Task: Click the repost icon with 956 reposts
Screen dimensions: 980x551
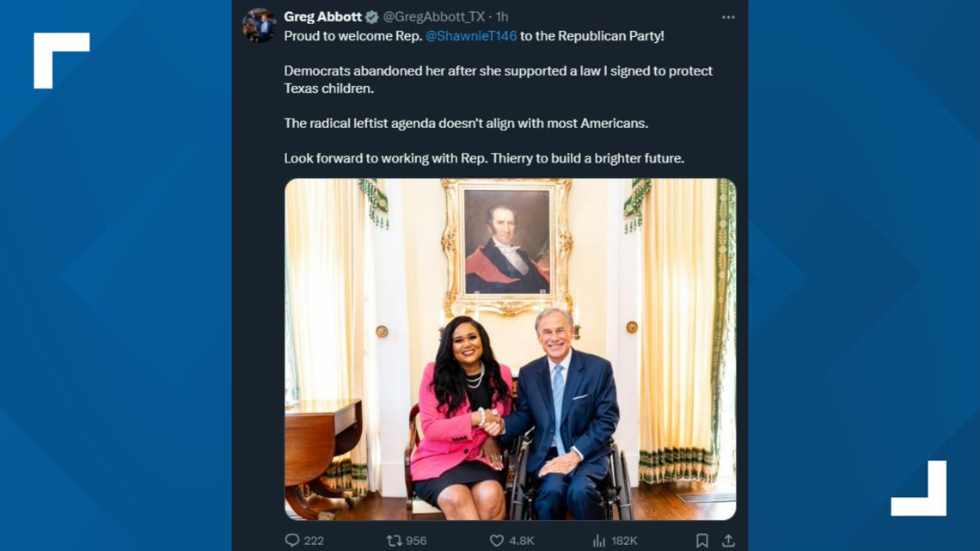Action: point(393,541)
